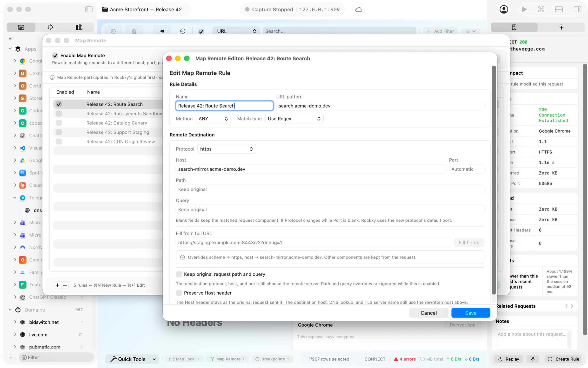
Task: Click the speaker sound toolbar icon
Action: [x=162, y=31]
